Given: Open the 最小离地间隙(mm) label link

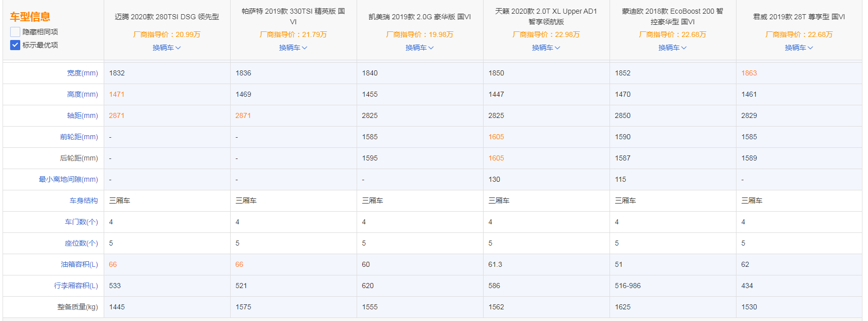Looking at the screenshot, I should click(x=68, y=179).
